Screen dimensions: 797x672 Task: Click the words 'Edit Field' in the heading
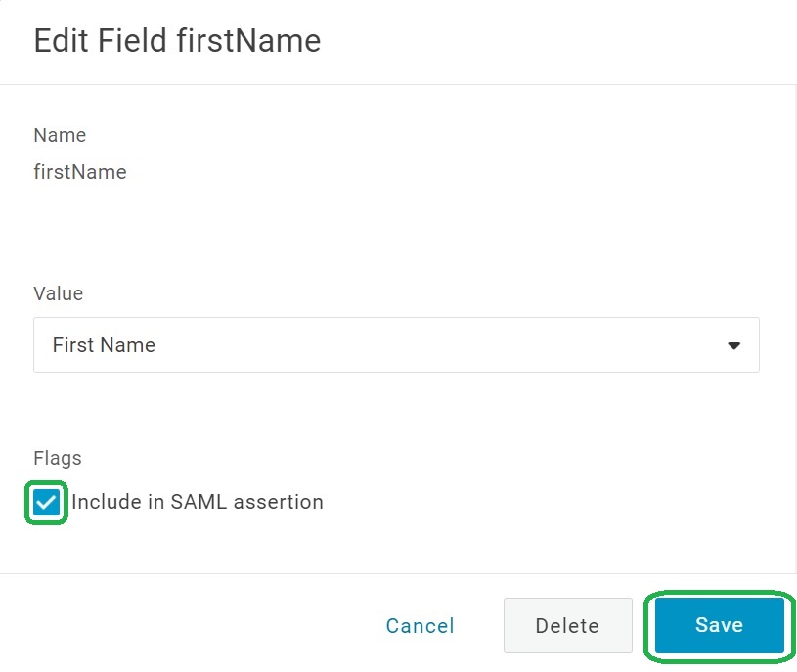(x=101, y=40)
